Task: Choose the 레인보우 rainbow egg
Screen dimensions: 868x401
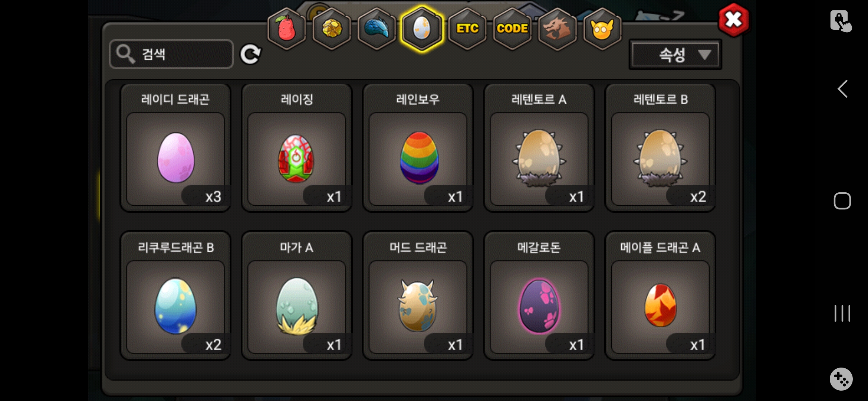Action: pyautogui.click(x=418, y=148)
